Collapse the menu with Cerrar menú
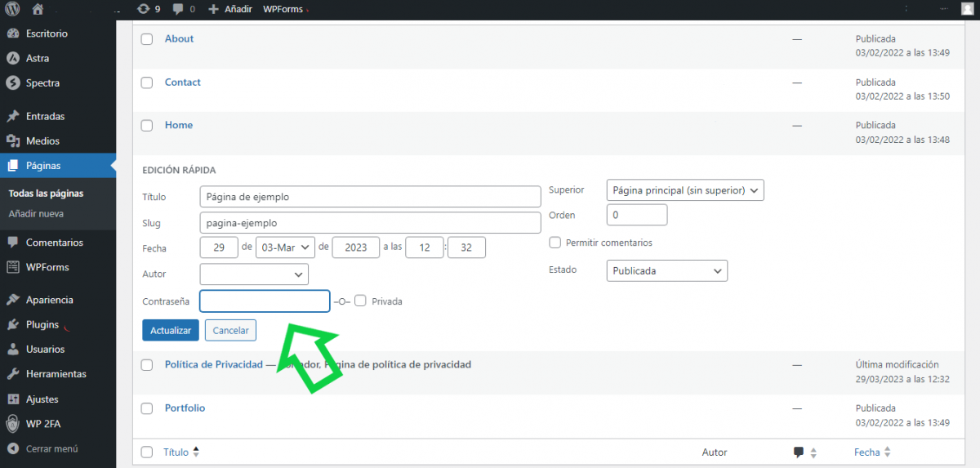980x468 pixels. click(x=51, y=448)
